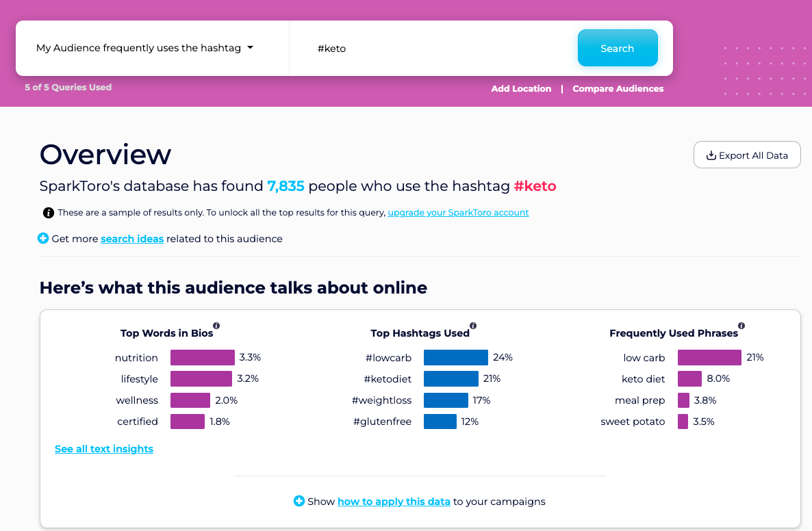
Task: Click the plus icon beside Get more search ideas
Action: 43,238
